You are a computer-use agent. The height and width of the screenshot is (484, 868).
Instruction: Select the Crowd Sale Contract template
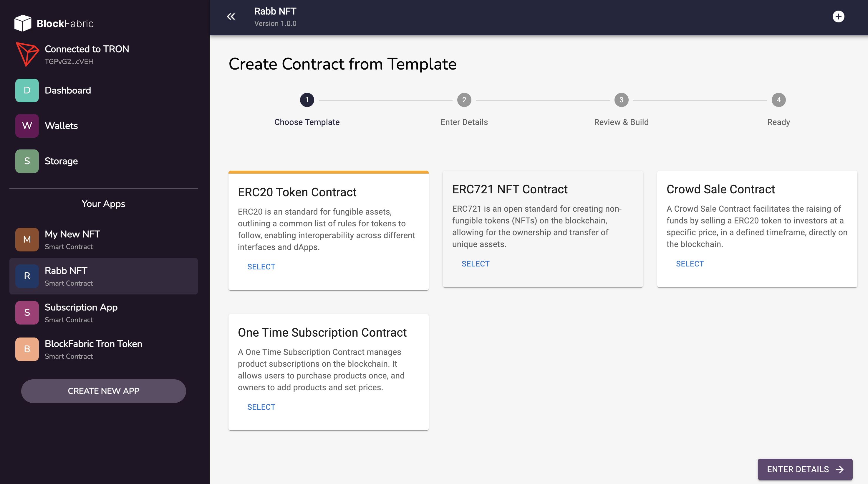[690, 264]
